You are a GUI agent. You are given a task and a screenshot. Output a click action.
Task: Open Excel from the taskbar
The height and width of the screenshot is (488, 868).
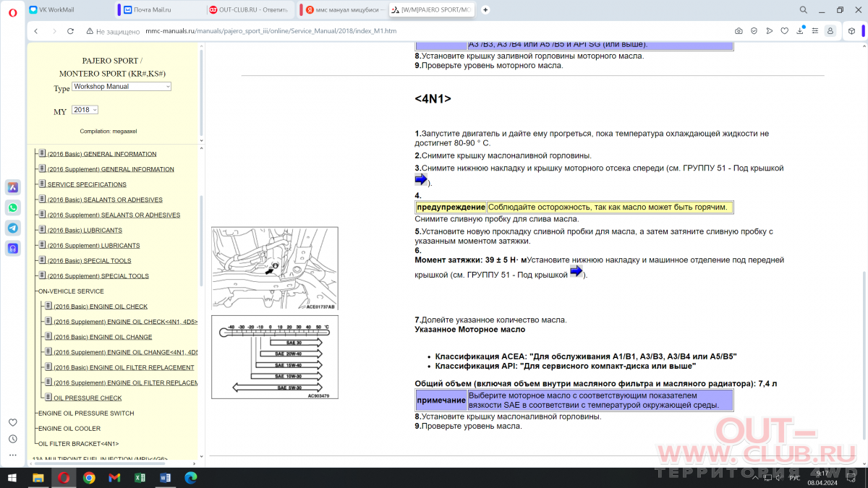pos(140,478)
